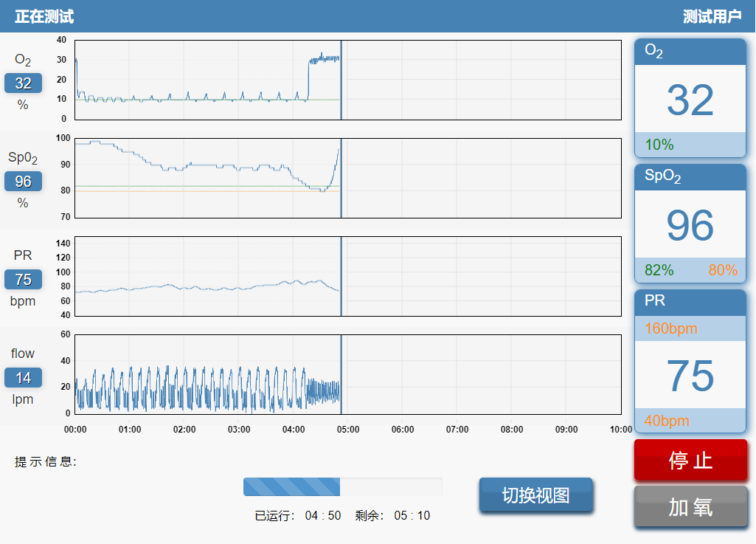Click the 切换视图 switch view button
Image resolution: width=756 pixels, height=544 pixels.
point(535,495)
